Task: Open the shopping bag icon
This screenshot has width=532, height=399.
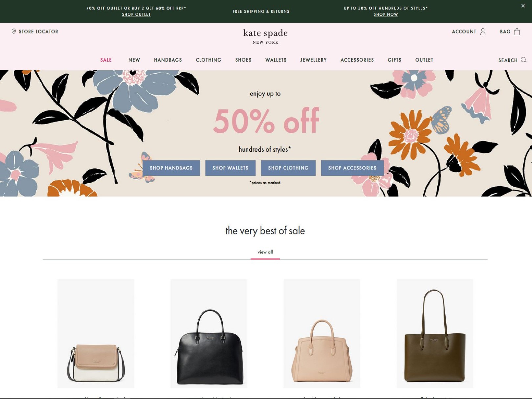Action: pos(517,32)
